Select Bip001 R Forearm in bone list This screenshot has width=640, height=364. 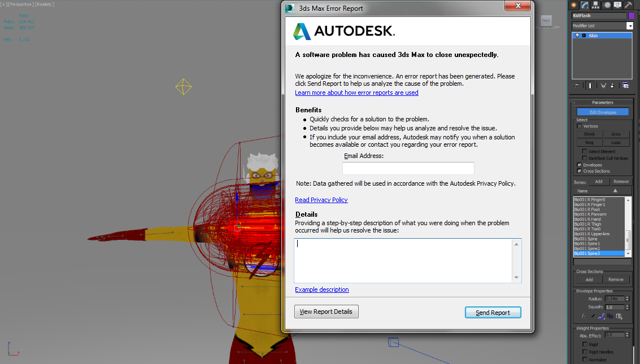[599, 214]
